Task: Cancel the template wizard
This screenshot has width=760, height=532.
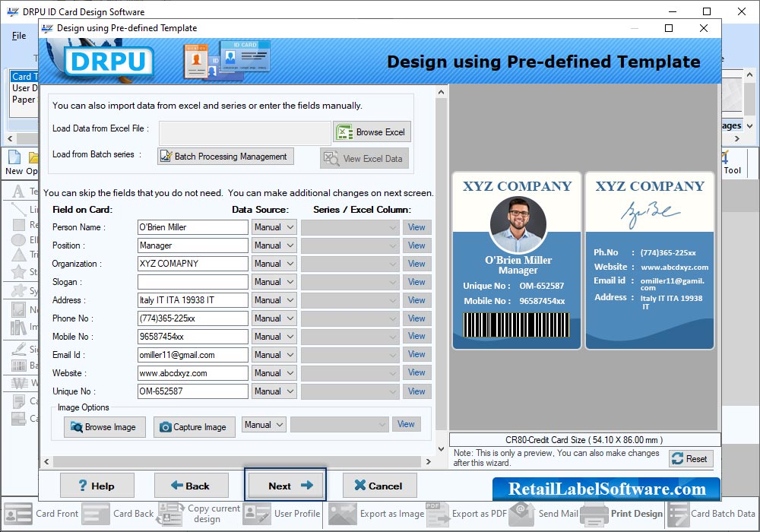Action: click(x=379, y=486)
